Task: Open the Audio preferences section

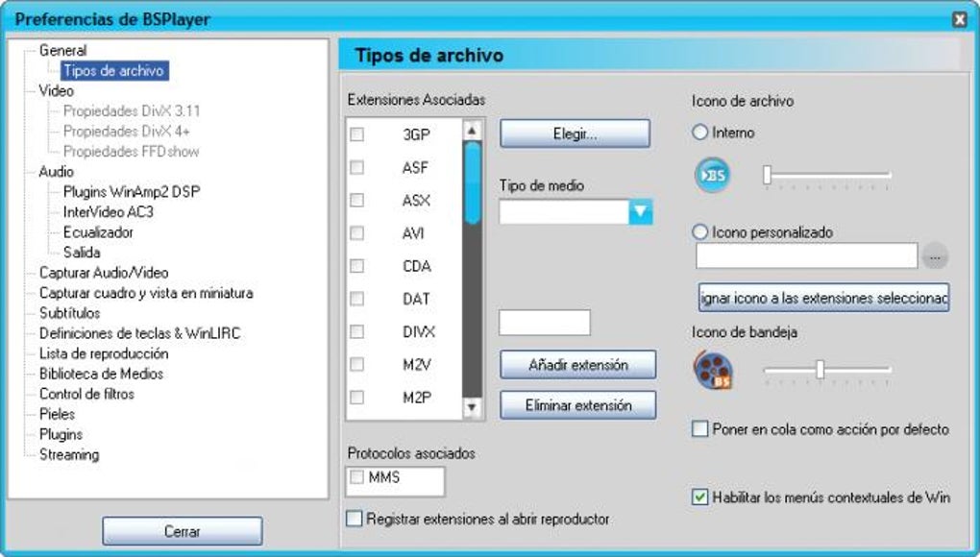Action: click(57, 172)
